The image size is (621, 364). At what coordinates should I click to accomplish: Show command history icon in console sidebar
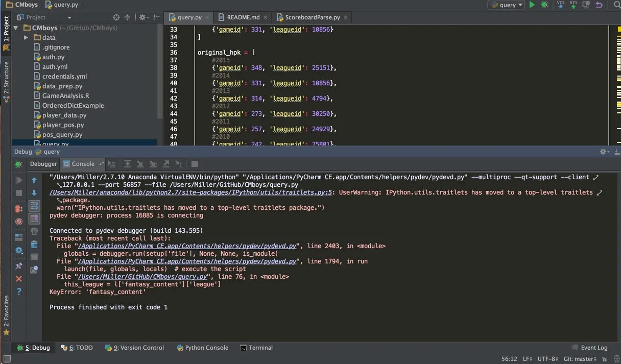pos(34,270)
